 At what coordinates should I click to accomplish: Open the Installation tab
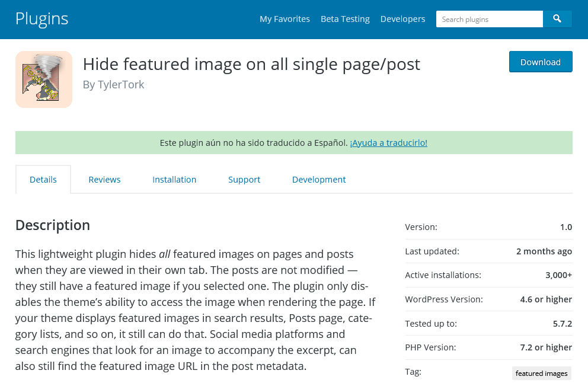[x=174, y=180]
